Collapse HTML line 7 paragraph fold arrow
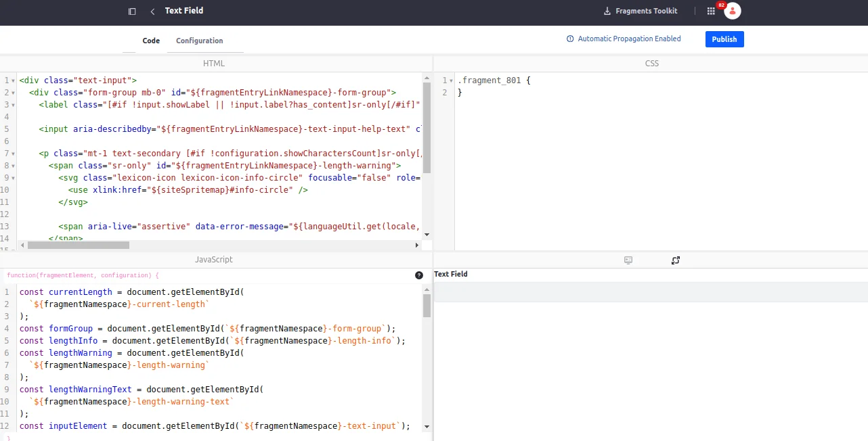The height and width of the screenshot is (441, 868). 14,154
